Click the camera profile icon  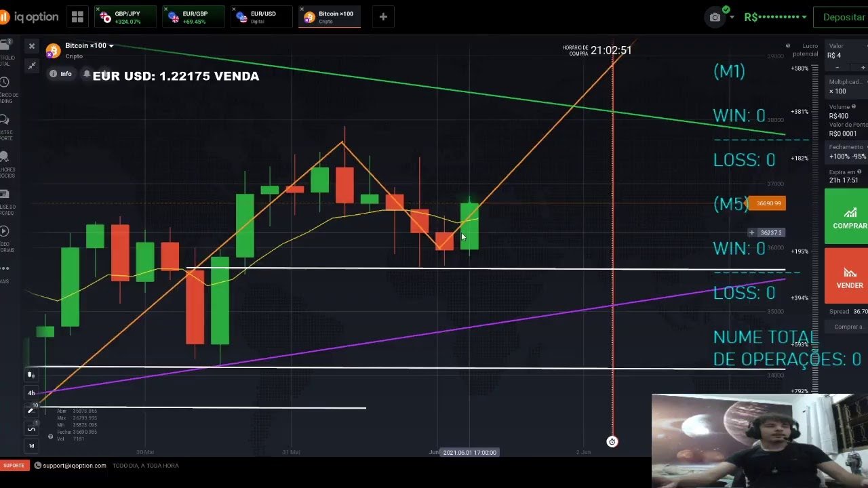click(x=715, y=17)
